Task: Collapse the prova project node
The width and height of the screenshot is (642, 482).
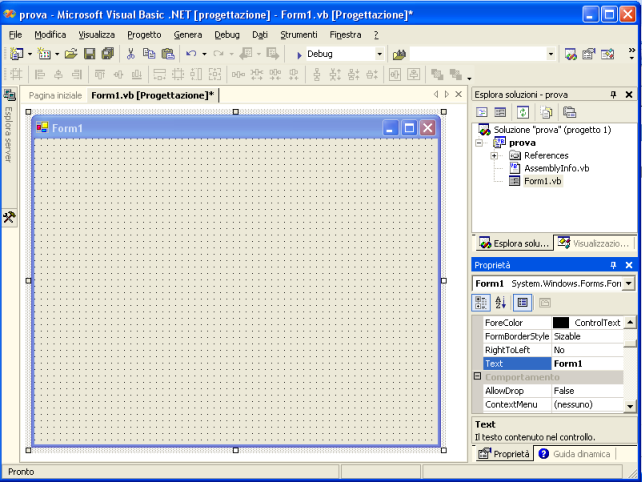Action: [x=479, y=143]
